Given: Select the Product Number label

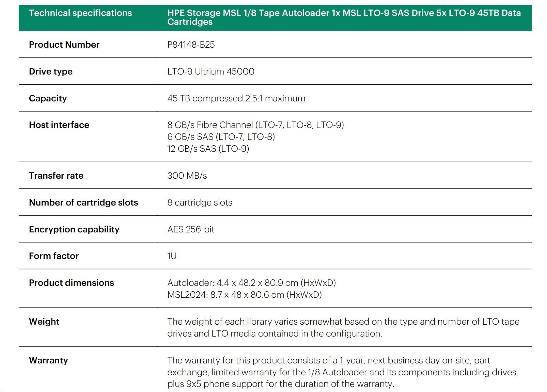Looking at the screenshot, I should click(x=64, y=45).
